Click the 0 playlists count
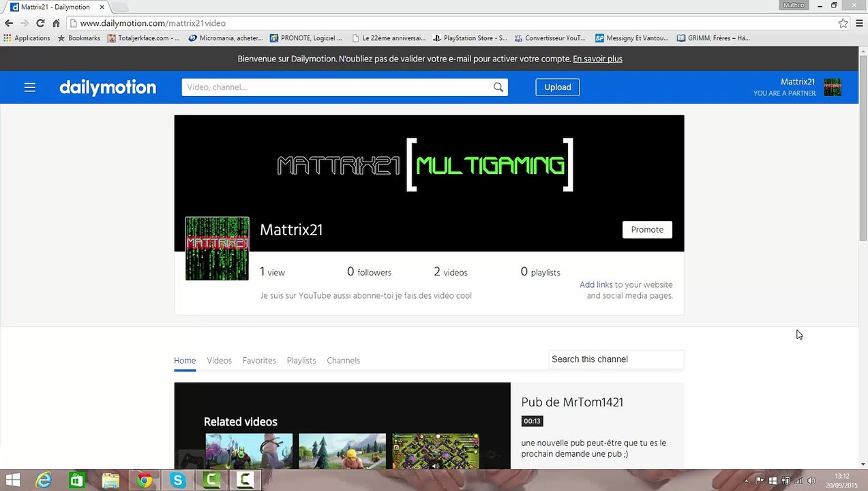 pos(540,272)
